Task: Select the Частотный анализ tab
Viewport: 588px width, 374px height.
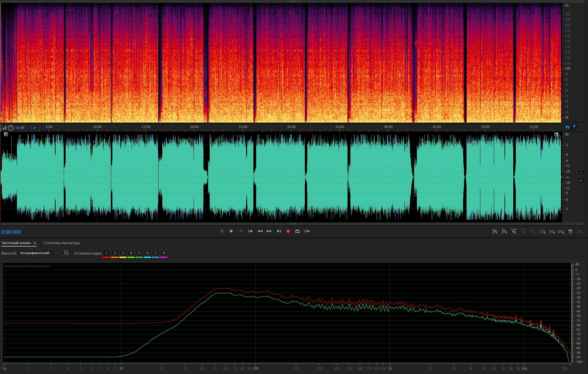Action: point(16,243)
